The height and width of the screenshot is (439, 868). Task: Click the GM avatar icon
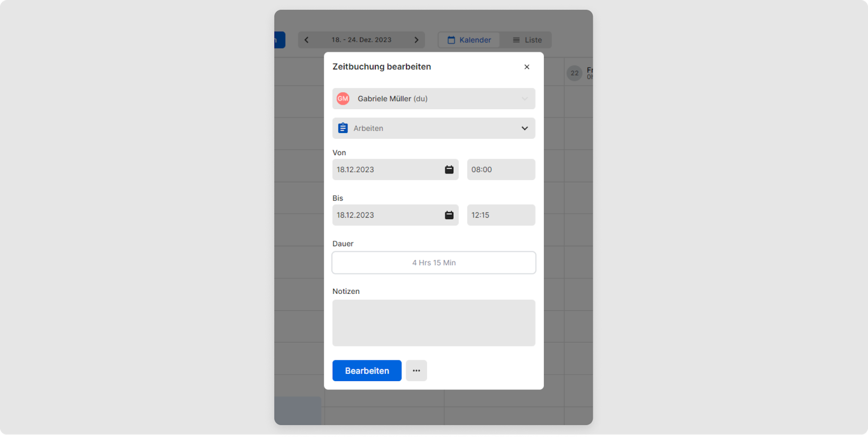pos(343,99)
